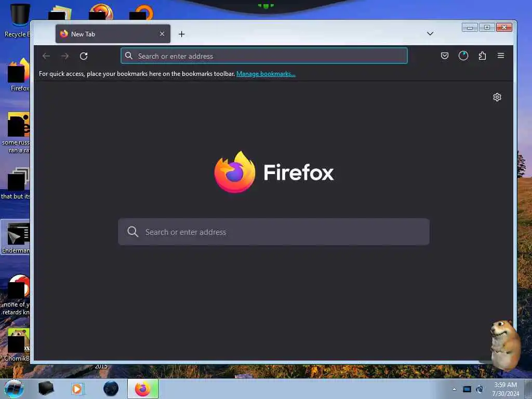Focus the toolbar address bar
This screenshot has height=399, width=532.
click(x=264, y=56)
